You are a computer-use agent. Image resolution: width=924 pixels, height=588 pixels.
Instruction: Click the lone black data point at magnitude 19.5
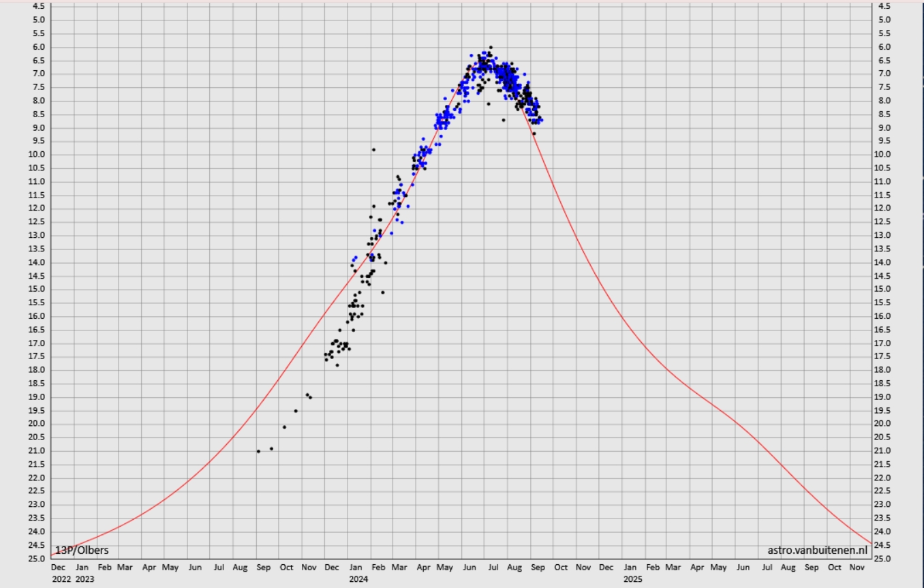point(296,411)
